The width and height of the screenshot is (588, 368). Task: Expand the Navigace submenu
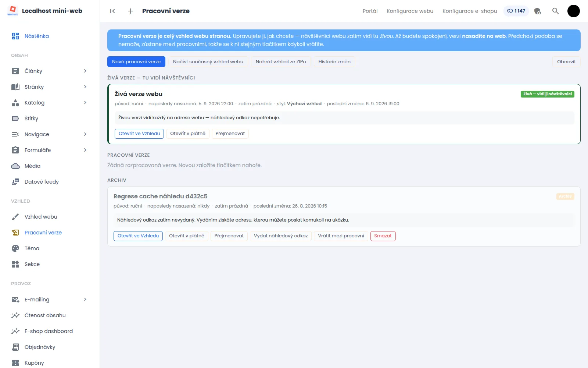click(x=85, y=134)
